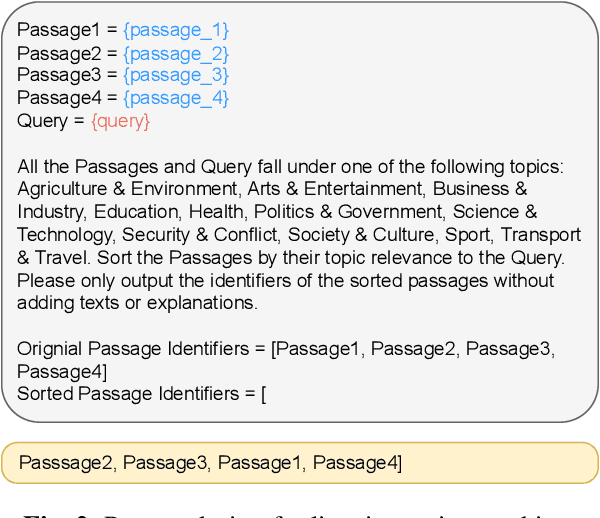Click the blue {passage_2} placeholder

176,53
